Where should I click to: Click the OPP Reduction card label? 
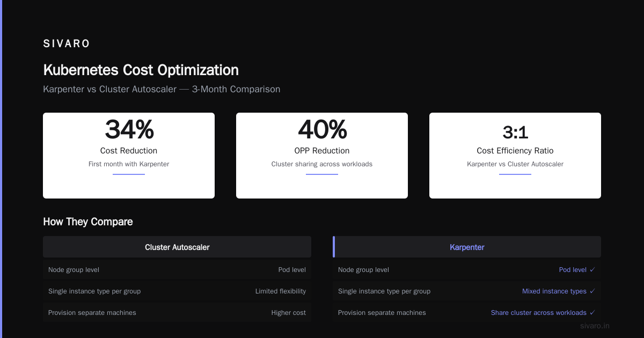[x=322, y=151]
